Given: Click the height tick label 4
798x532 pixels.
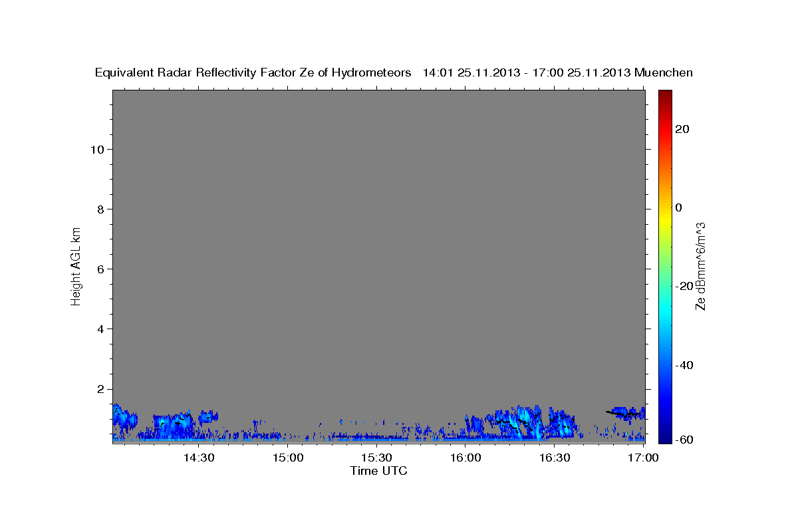Looking at the screenshot, I should (101, 329).
